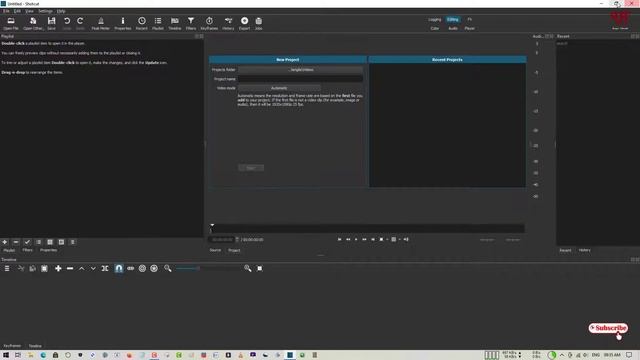Open the History panel from toolbar
The height and width of the screenshot is (360, 640).
tap(228, 23)
